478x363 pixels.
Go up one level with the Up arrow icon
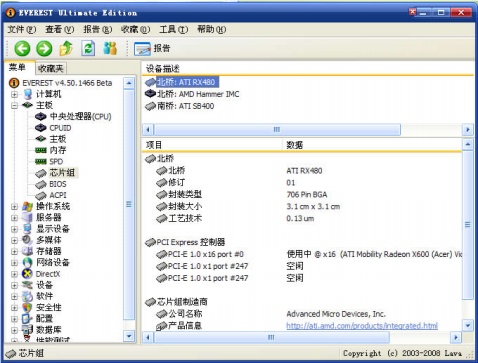click(x=66, y=49)
